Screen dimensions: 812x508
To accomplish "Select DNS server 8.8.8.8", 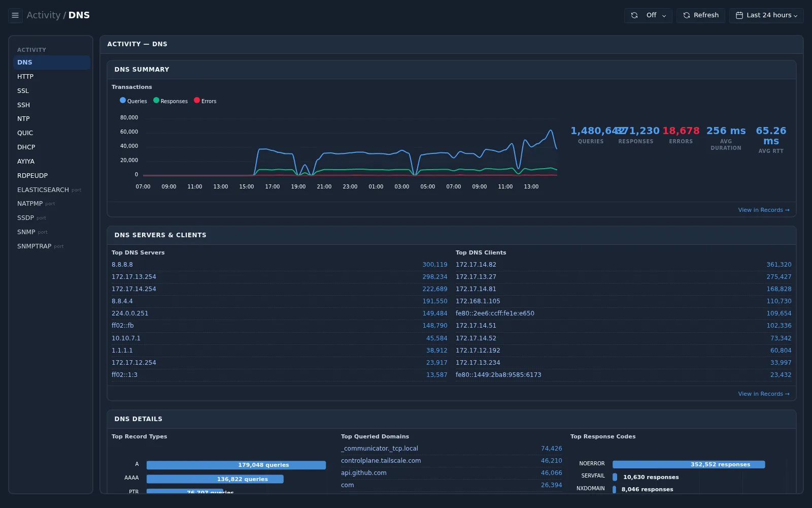I will [x=122, y=265].
